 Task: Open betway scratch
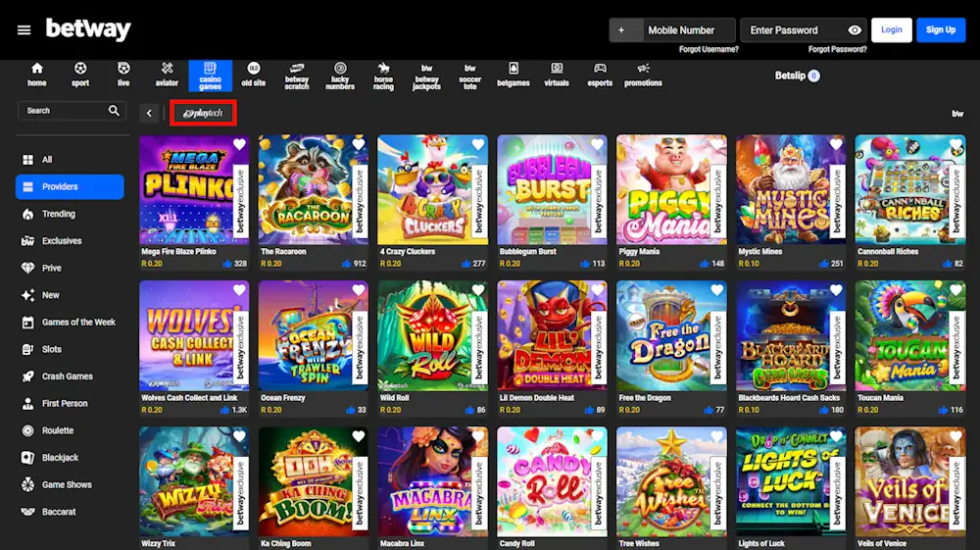tap(297, 76)
